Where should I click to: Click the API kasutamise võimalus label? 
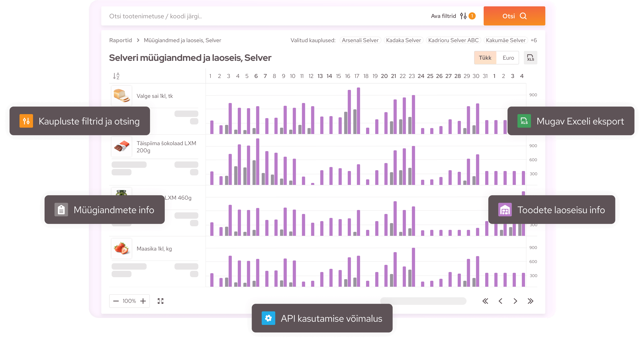click(x=331, y=319)
